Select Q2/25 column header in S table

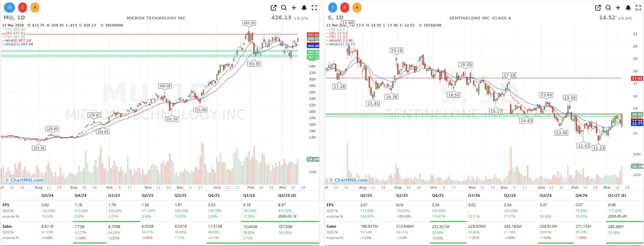coord(366,195)
